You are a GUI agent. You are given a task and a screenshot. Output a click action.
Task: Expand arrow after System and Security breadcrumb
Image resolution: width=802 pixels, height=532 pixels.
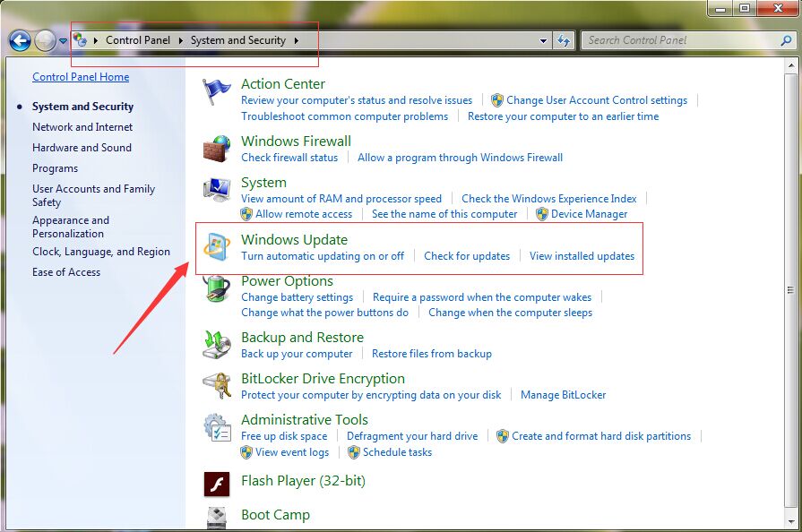coord(296,40)
